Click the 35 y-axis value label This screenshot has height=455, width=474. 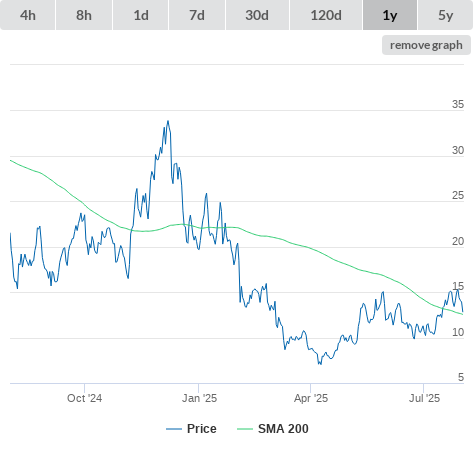pos(458,104)
